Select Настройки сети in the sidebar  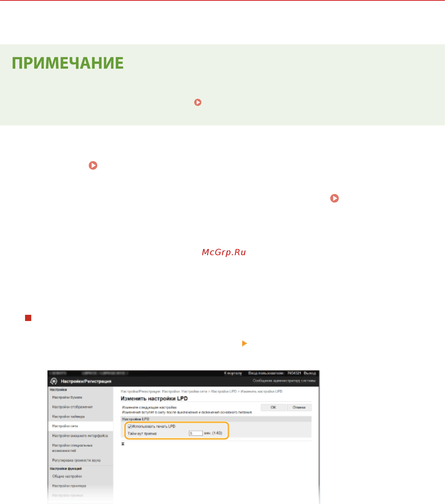click(x=65, y=426)
